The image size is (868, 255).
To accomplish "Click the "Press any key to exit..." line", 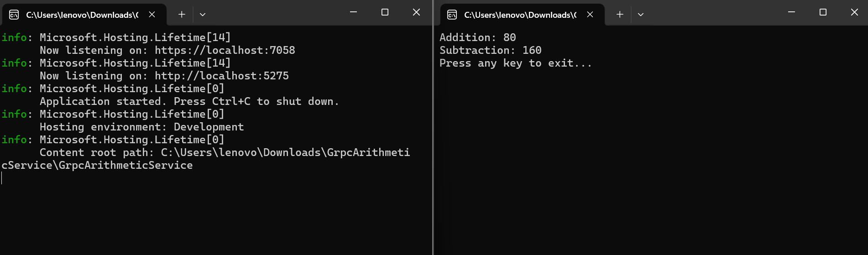I will pos(515,63).
